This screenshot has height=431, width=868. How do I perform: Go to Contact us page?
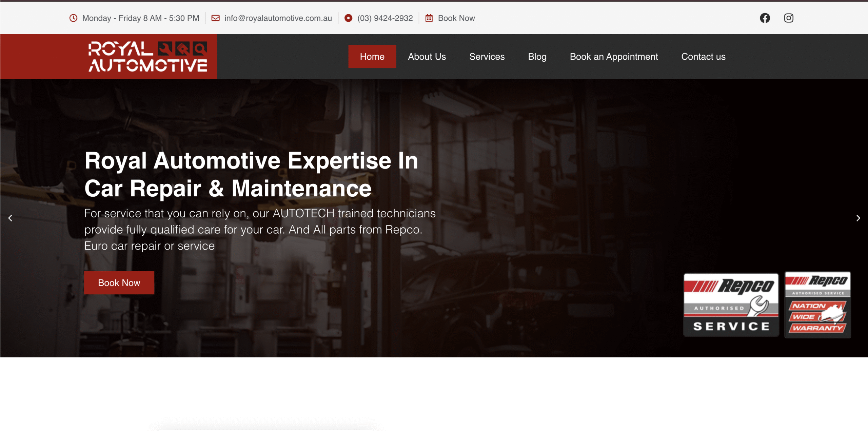tap(703, 57)
